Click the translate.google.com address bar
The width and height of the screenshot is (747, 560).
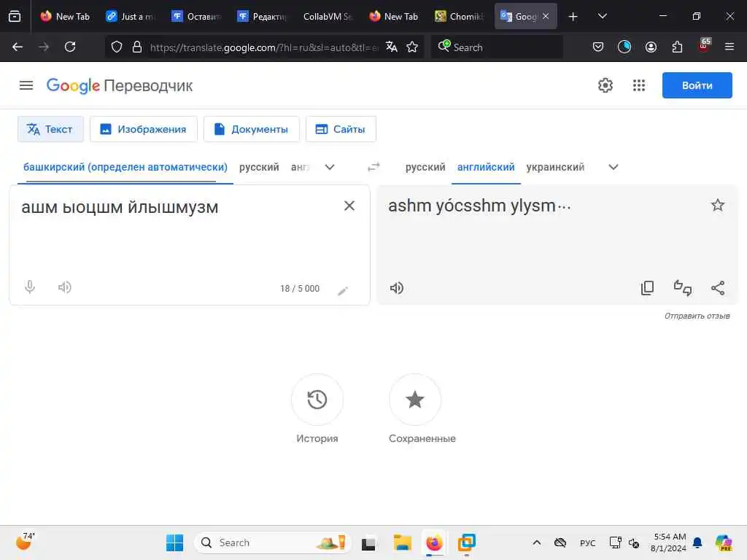(263, 47)
